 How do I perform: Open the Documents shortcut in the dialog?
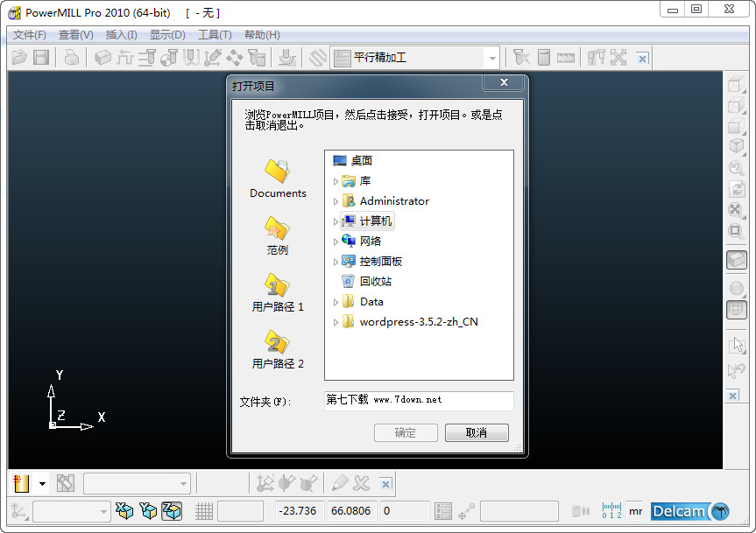pos(278,179)
